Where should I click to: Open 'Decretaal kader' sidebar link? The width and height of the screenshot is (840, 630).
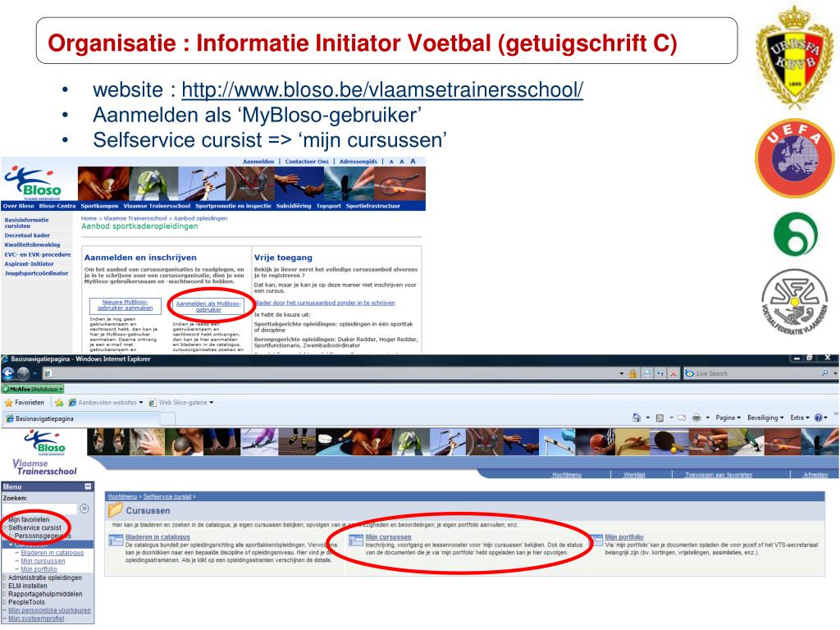27,235
